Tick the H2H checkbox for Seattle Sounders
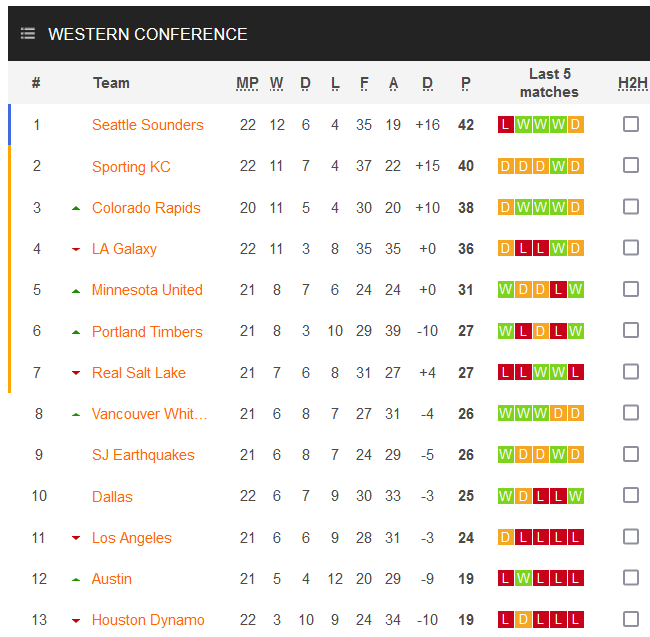 point(631,124)
